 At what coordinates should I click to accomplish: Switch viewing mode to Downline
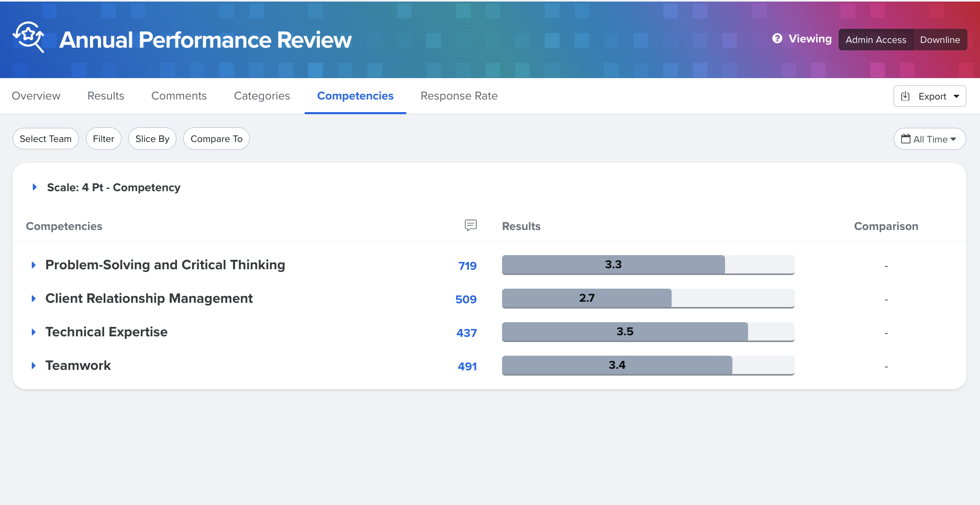tap(940, 40)
